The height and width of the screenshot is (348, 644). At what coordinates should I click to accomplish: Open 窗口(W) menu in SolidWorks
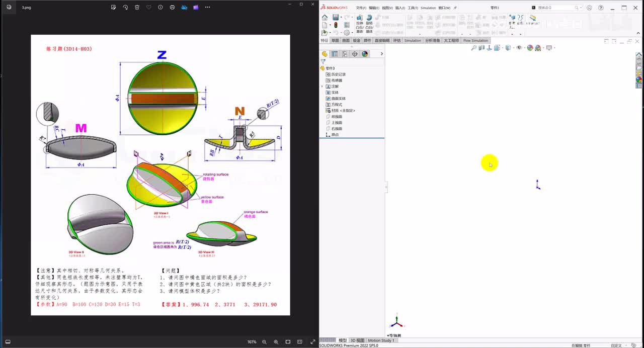pos(444,8)
